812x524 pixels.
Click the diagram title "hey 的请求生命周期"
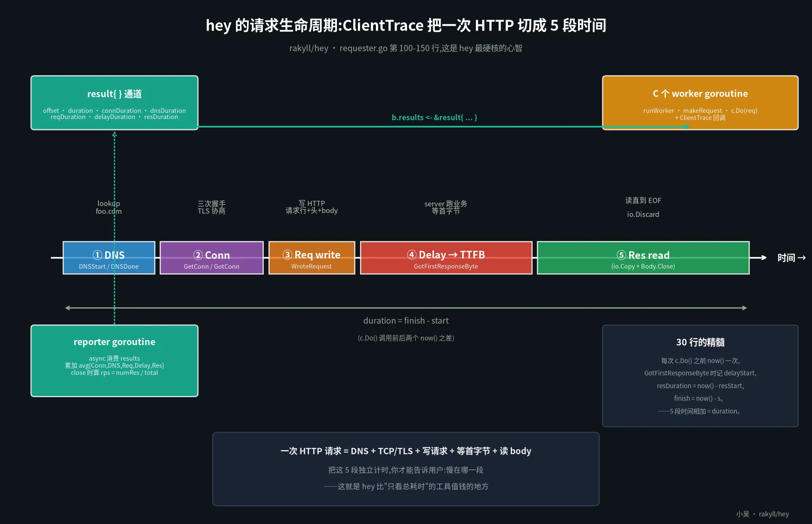[406, 26]
